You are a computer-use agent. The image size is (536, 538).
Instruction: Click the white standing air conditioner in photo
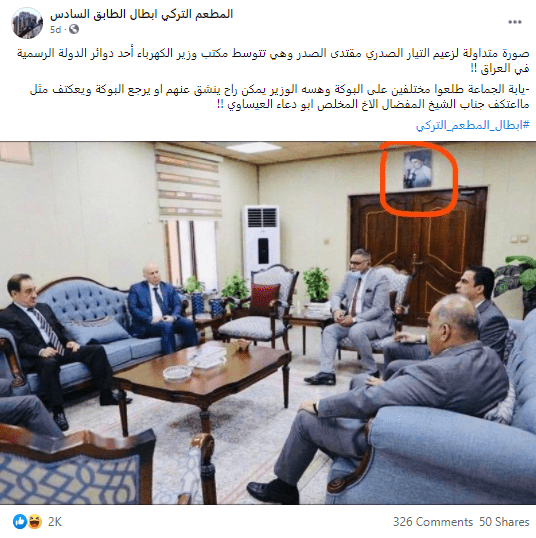261,242
